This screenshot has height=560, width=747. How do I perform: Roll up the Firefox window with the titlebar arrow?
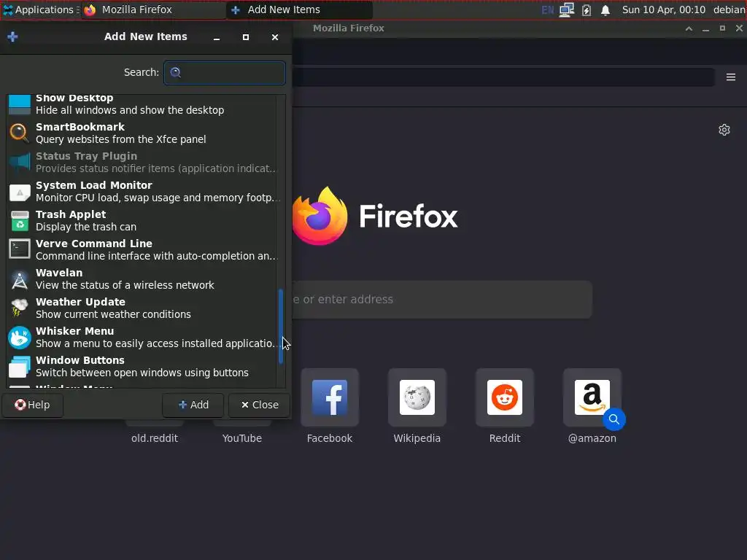[689, 28]
